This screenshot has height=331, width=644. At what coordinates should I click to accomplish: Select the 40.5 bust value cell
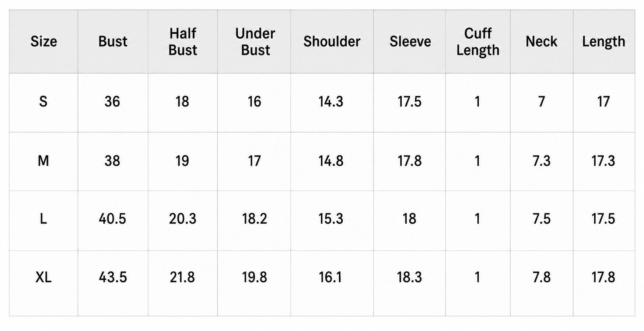point(112,219)
